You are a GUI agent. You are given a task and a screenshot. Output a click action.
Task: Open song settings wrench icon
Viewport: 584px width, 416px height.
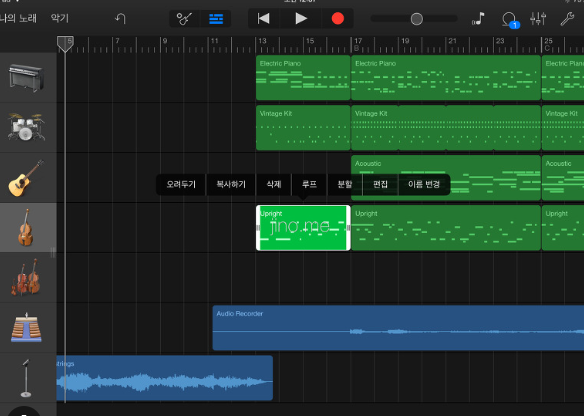pos(567,19)
